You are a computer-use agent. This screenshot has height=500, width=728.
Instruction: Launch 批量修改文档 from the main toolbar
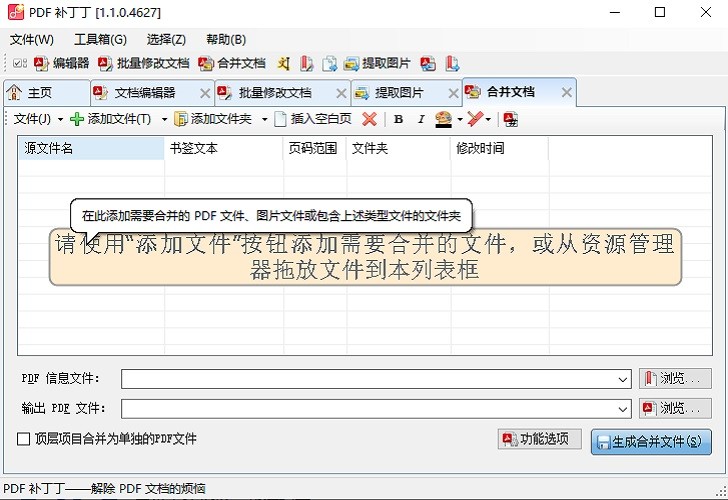[x=144, y=63]
